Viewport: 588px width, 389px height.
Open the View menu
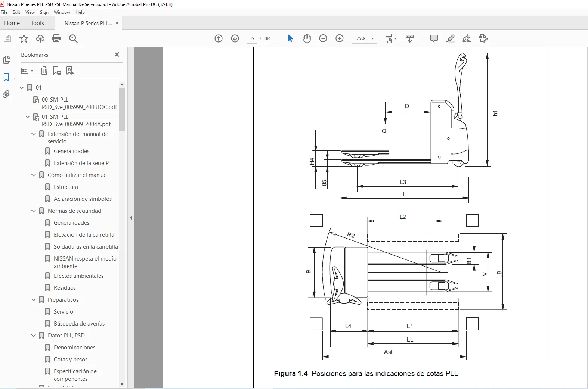30,12
